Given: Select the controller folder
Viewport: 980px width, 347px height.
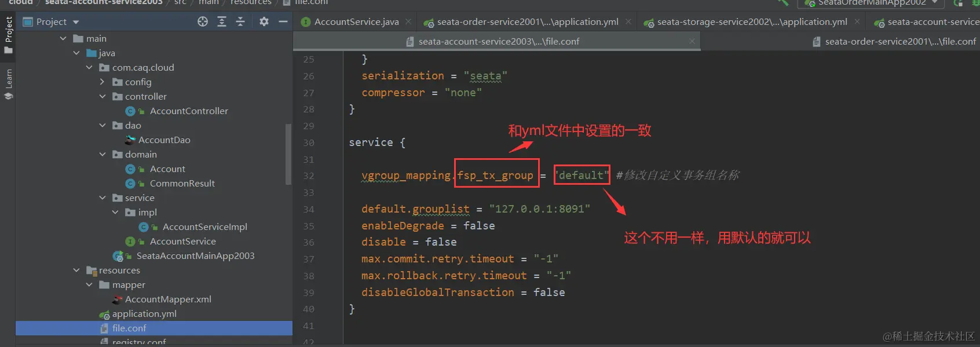Looking at the screenshot, I should 145,96.
